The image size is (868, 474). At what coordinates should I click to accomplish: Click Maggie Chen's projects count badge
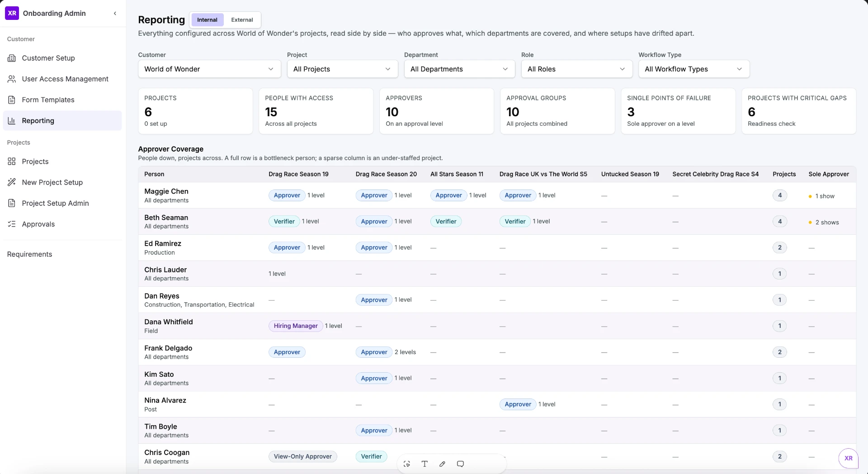pyautogui.click(x=779, y=195)
